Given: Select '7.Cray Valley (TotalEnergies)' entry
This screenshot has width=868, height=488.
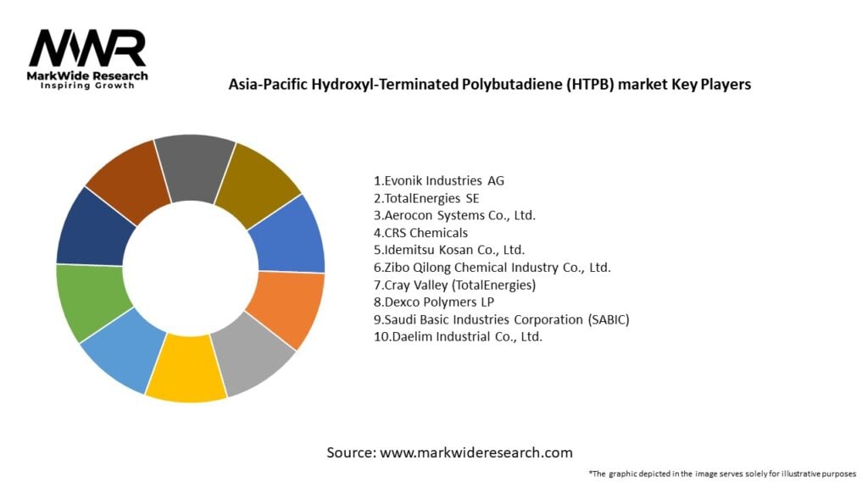Looking at the screenshot, I should (x=455, y=285).
